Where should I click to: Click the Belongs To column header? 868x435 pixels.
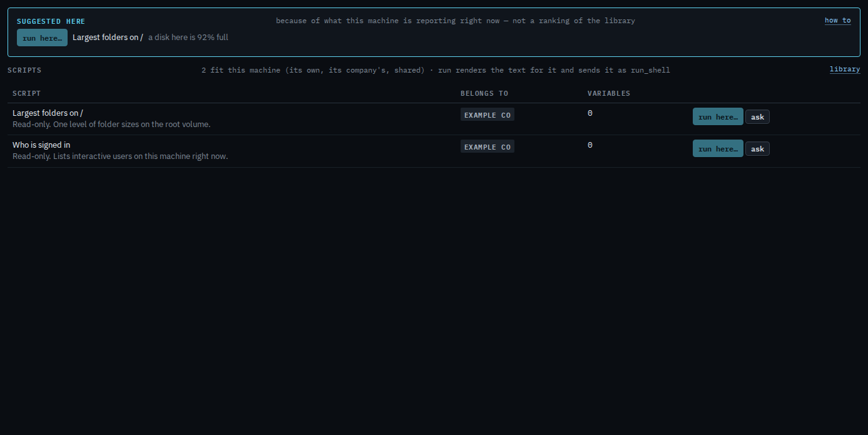point(484,93)
